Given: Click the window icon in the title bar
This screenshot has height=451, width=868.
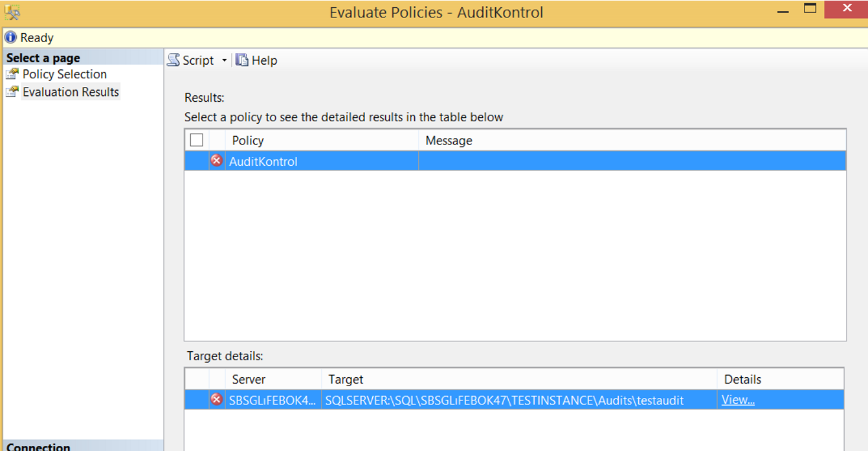Looking at the screenshot, I should click(12, 12).
